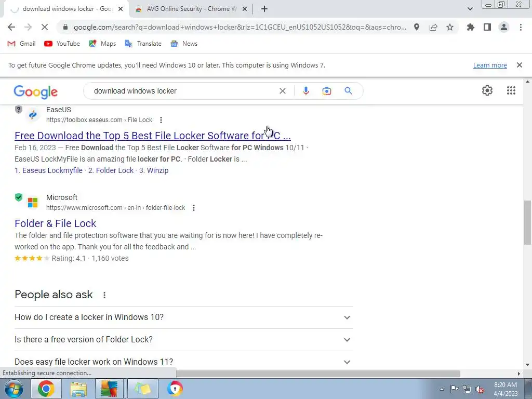Open YouTube bookmark
This screenshot has height=399, width=532.
coord(62,44)
